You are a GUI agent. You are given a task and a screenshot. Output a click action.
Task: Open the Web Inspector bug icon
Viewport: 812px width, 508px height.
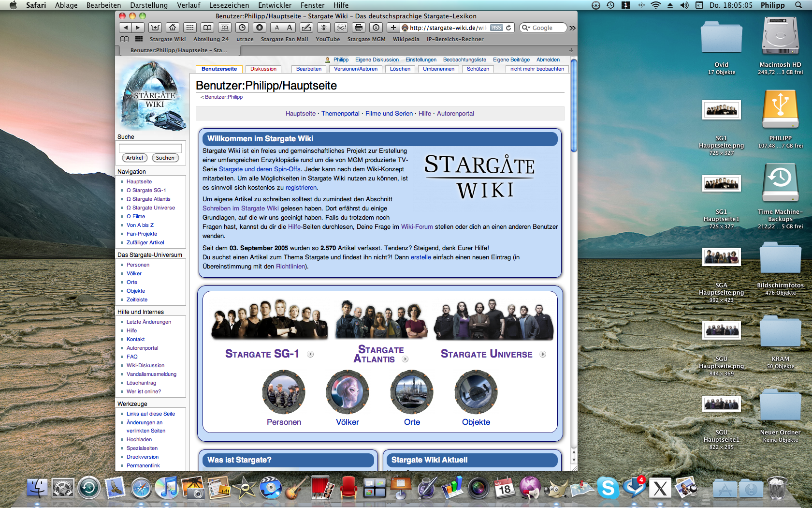point(324,28)
